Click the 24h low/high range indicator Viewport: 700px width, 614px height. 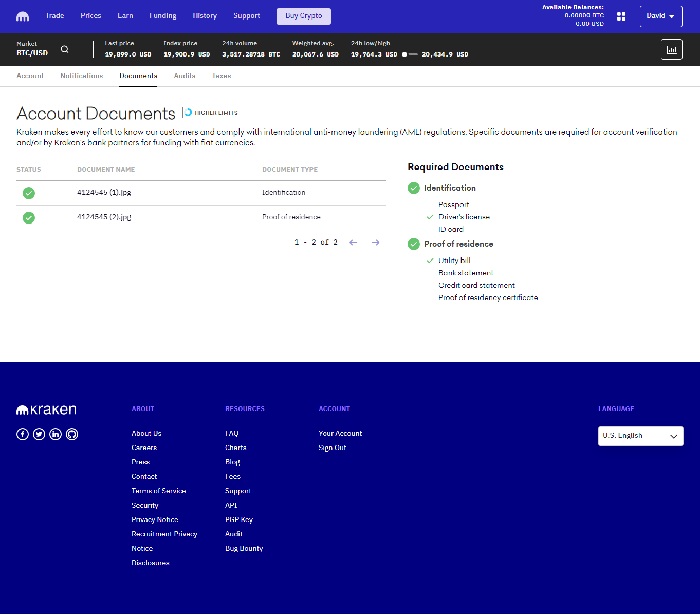pyautogui.click(x=410, y=54)
